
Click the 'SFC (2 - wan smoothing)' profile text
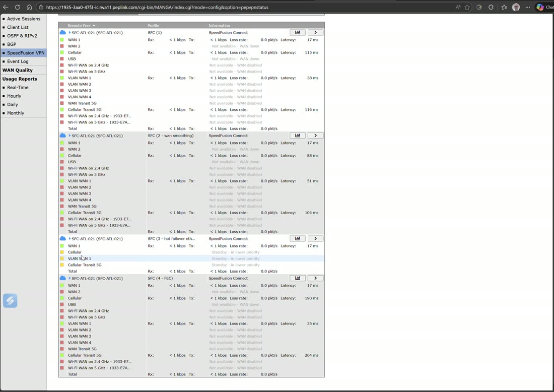[171, 136]
